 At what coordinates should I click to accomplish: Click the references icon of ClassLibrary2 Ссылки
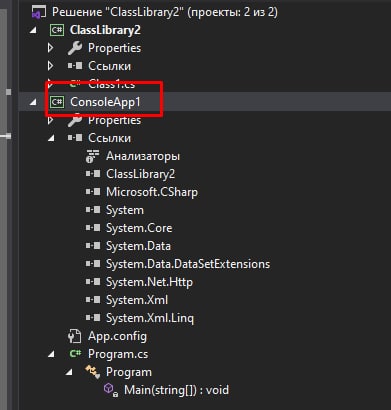point(75,66)
